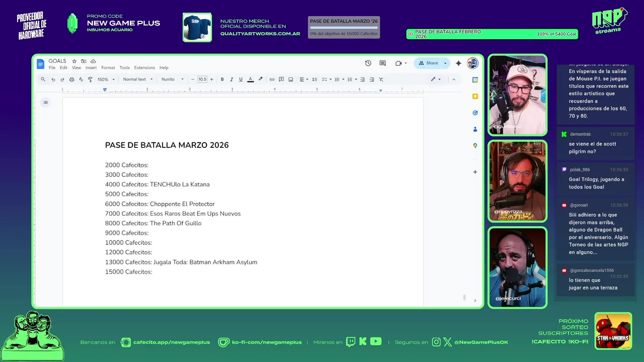Image resolution: width=644 pixels, height=362 pixels.
Task: Open Google Maps in side panel
Action: 475,146
